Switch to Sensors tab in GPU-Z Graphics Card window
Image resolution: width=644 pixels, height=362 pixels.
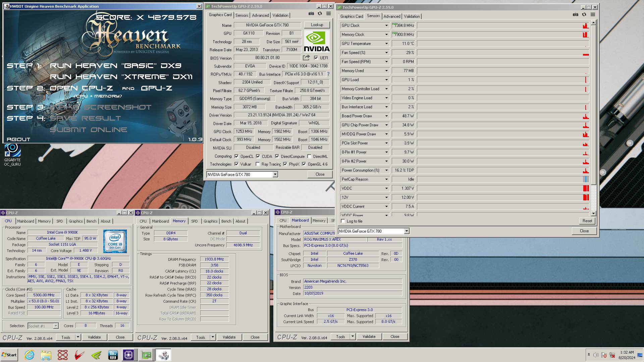(242, 15)
